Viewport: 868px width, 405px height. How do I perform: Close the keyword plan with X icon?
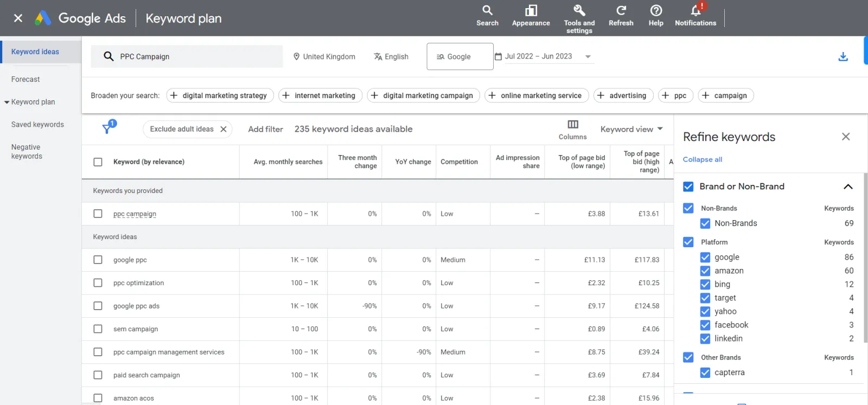(x=18, y=18)
